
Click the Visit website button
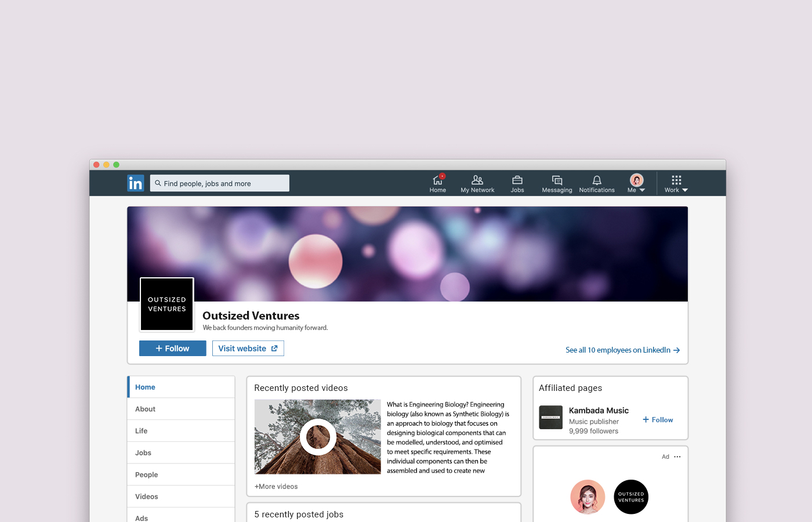coord(248,348)
